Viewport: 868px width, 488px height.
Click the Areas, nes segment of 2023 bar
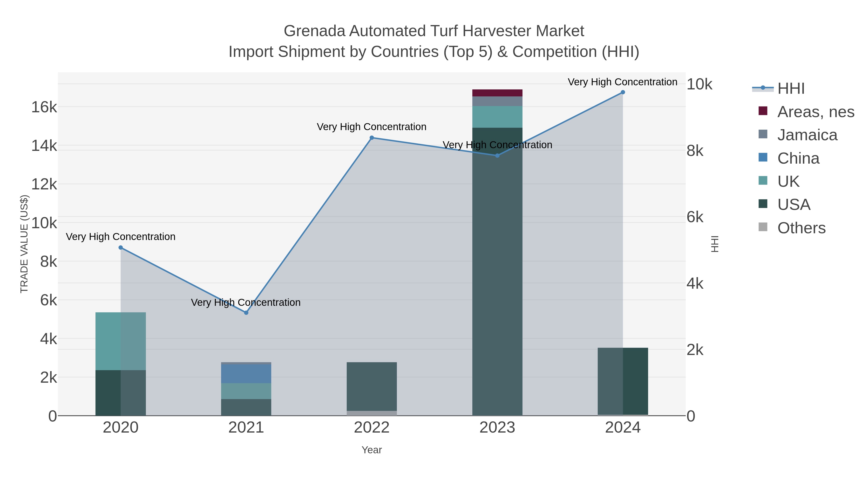pos(497,93)
